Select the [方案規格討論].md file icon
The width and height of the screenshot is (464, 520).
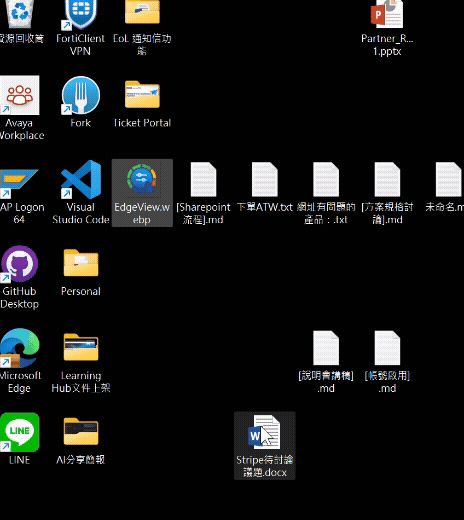coord(387,180)
